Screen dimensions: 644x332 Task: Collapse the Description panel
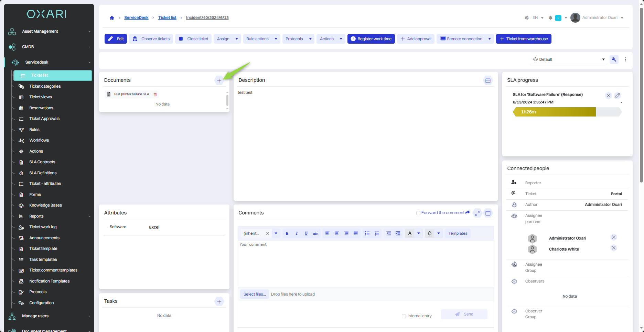(488, 81)
